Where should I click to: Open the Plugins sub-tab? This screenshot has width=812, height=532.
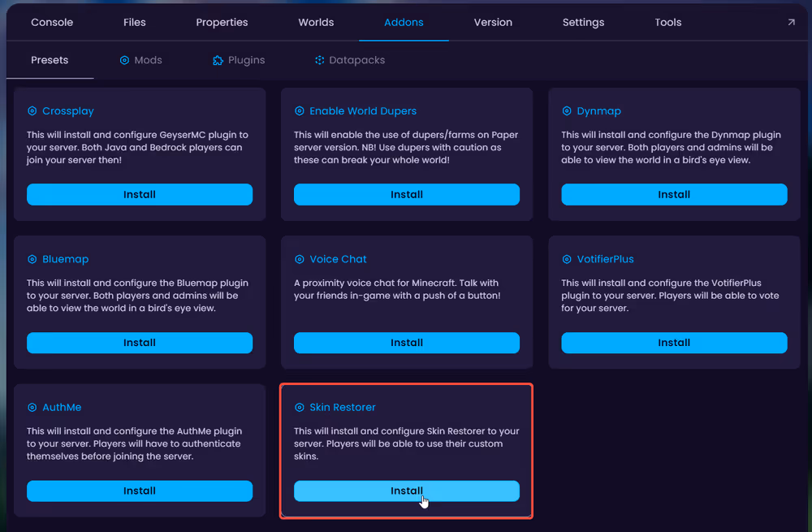[x=239, y=60]
